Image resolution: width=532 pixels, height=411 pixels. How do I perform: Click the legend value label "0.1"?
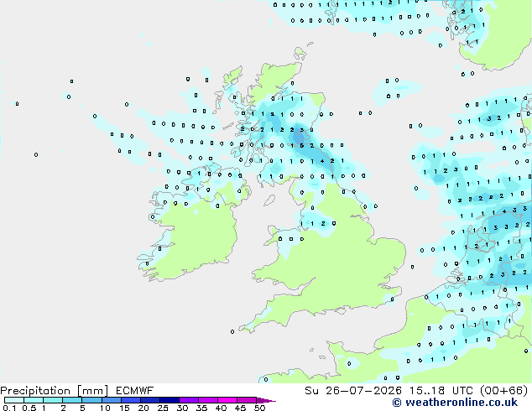9,408
